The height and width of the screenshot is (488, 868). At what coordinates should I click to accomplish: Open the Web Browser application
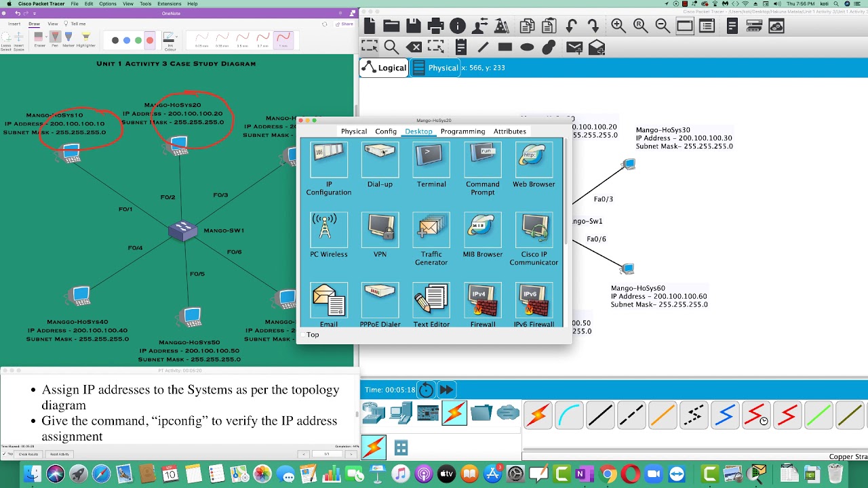point(534,166)
